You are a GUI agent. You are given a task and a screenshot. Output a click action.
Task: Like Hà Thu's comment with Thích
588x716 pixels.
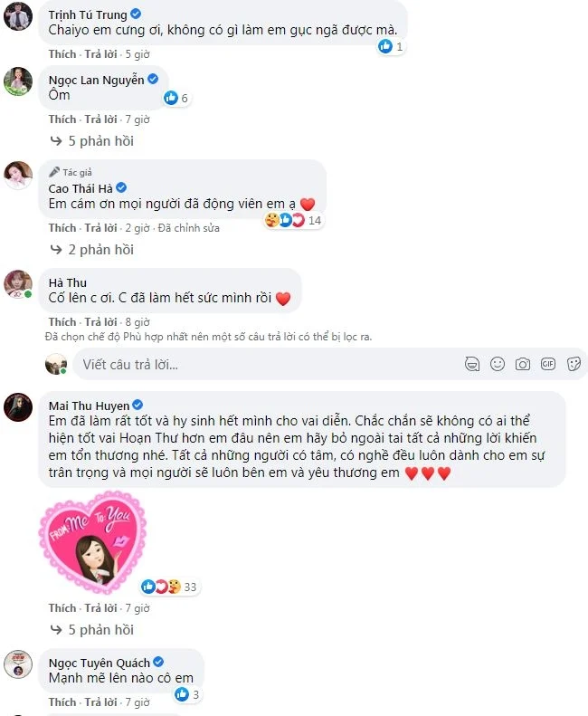click(62, 321)
